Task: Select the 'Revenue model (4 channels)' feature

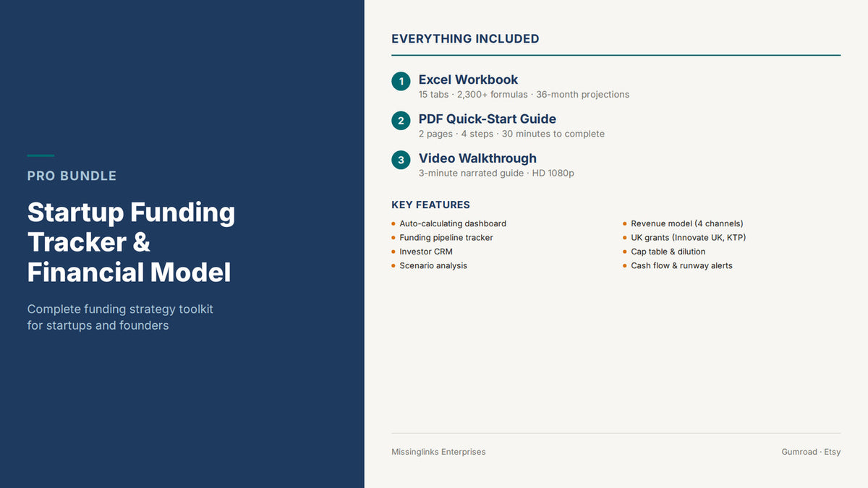Action: (687, 224)
